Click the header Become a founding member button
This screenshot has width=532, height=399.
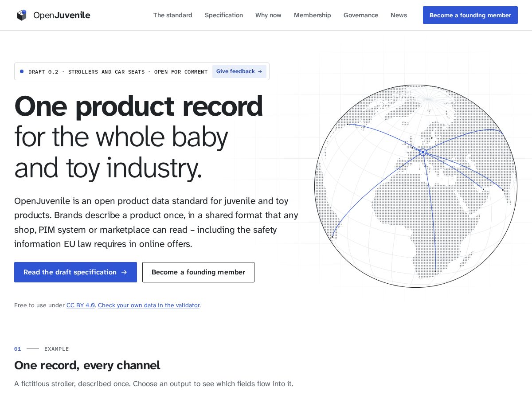coord(470,15)
